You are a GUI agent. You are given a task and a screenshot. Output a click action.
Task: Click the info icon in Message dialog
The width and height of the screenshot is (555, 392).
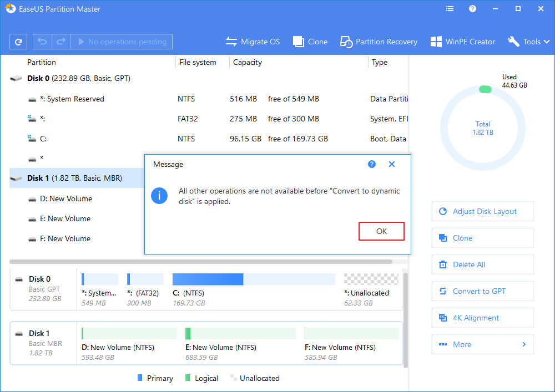point(159,196)
